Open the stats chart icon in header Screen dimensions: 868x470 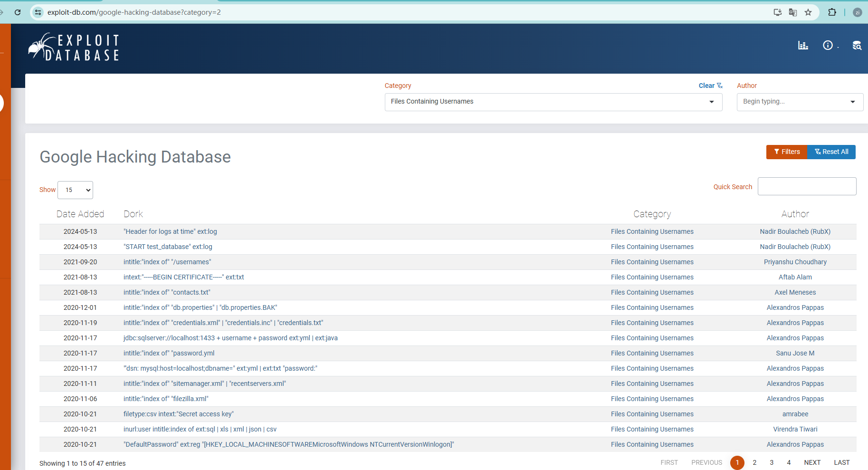tap(803, 45)
